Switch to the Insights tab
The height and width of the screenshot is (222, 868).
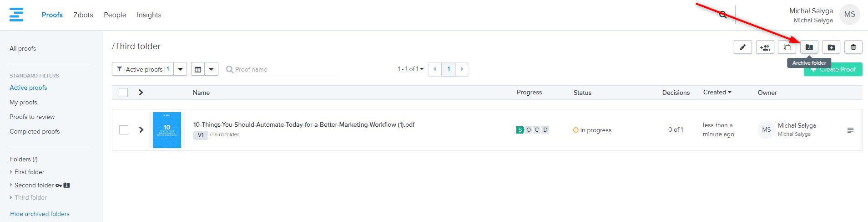[149, 15]
